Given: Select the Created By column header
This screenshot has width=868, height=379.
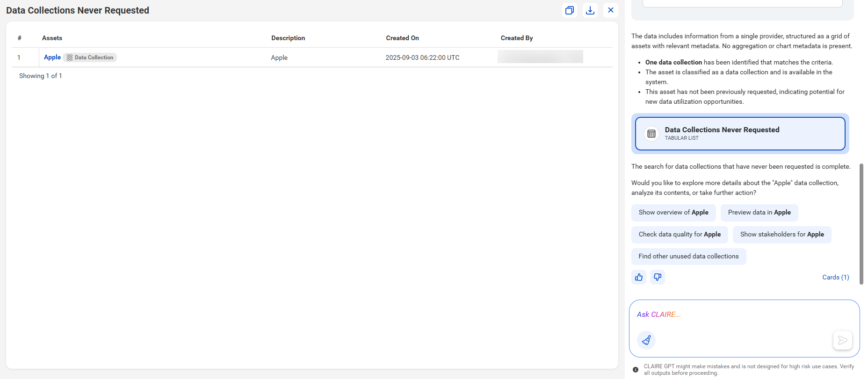Looking at the screenshot, I should tap(517, 38).
